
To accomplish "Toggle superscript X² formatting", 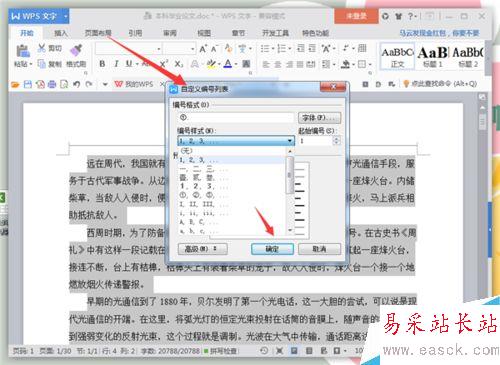I will coord(164,64).
